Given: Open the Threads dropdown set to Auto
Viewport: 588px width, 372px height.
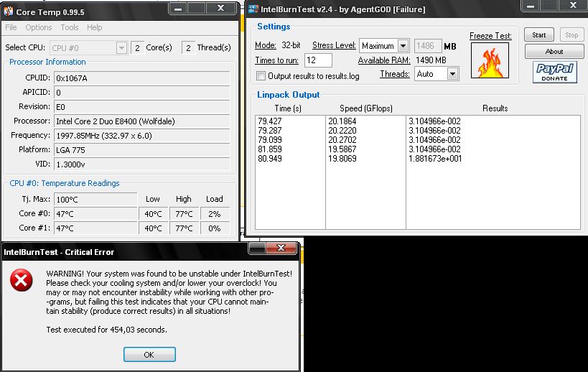Looking at the screenshot, I should click(x=452, y=74).
